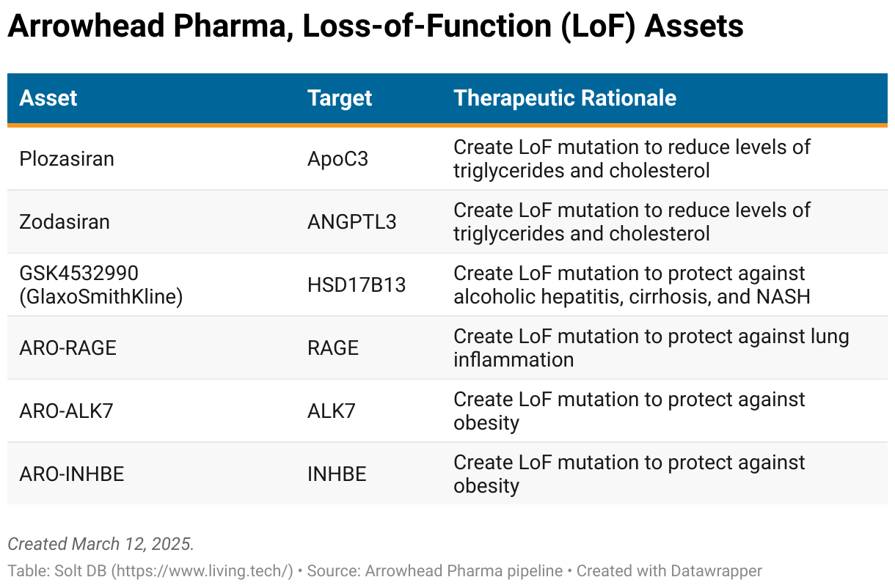895x588 pixels.
Task: Click the ARO-ALK7 asset cell
Action: [x=66, y=411]
